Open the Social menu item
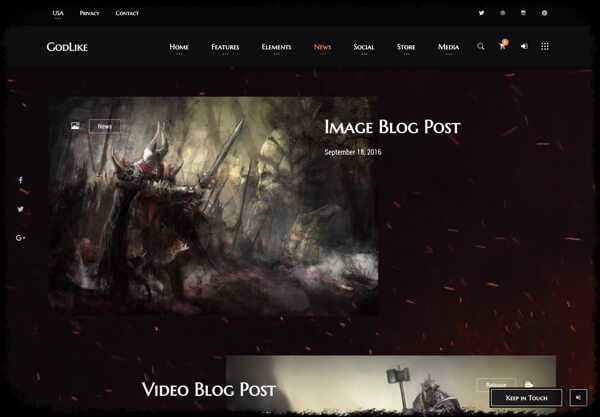 [364, 47]
